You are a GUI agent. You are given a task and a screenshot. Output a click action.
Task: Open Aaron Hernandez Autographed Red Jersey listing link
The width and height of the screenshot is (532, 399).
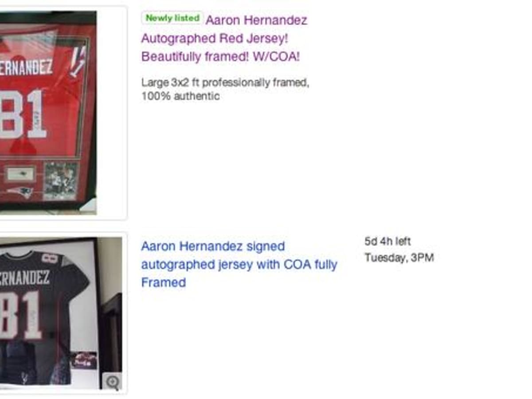pos(224,38)
